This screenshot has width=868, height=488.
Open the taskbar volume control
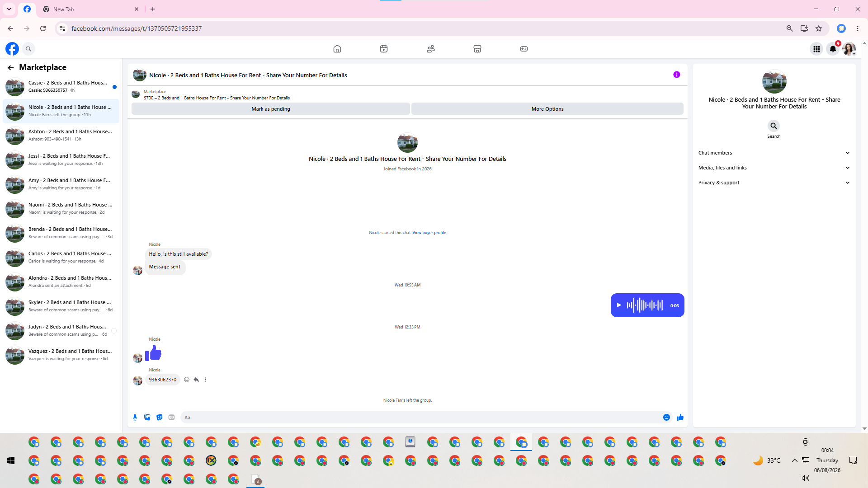coord(806,478)
